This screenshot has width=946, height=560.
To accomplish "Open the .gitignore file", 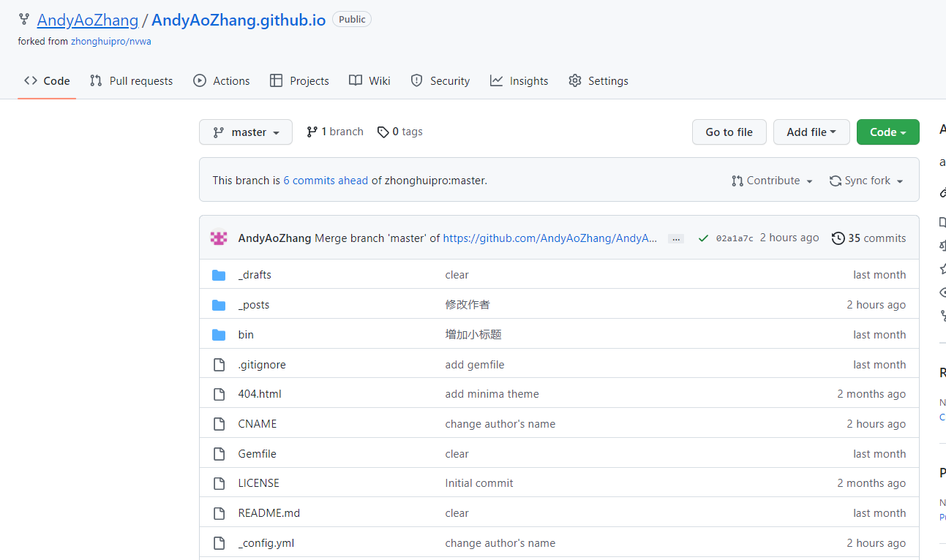I will (262, 365).
